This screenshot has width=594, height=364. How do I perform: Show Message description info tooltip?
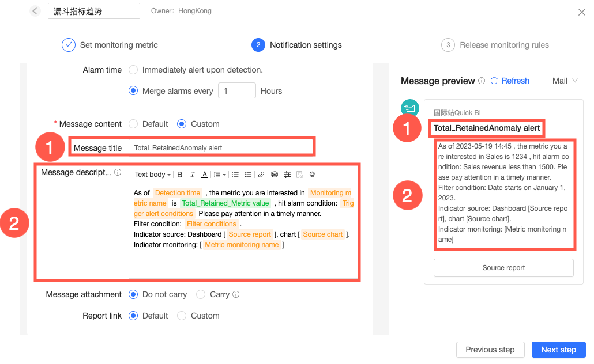tap(118, 173)
